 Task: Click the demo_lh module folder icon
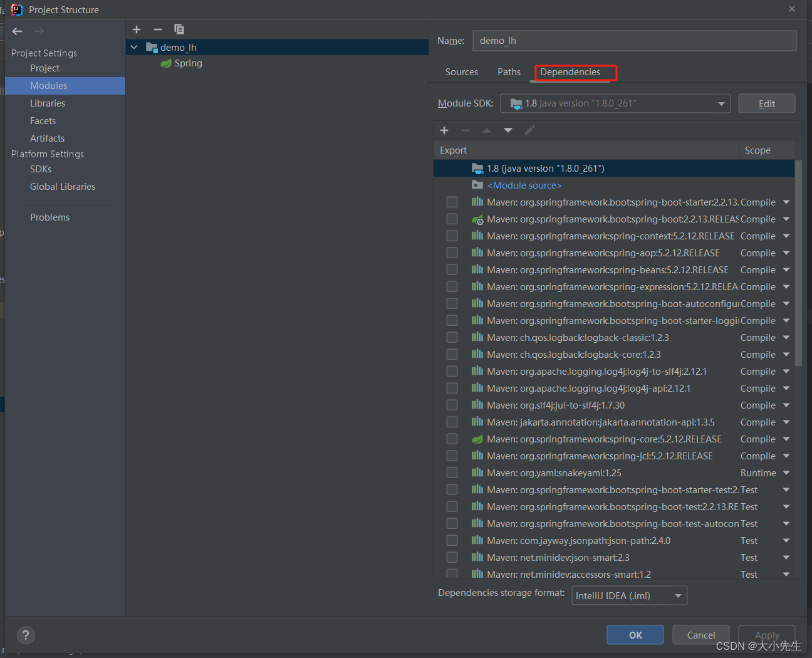coord(152,47)
